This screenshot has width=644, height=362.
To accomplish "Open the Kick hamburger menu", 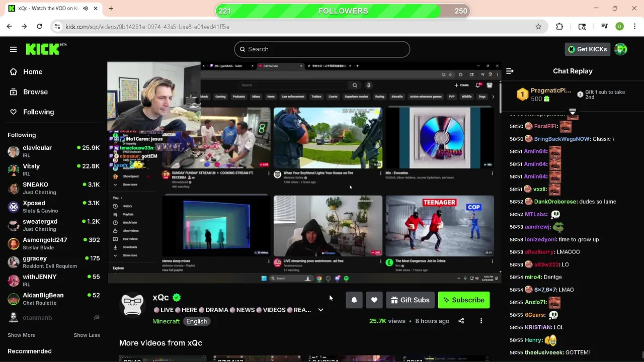I will click(14, 49).
